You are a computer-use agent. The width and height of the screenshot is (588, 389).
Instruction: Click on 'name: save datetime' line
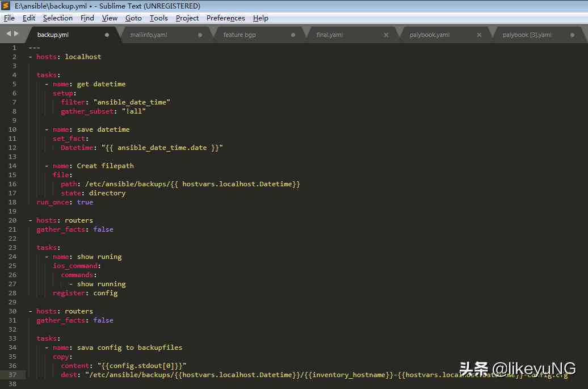click(91, 129)
